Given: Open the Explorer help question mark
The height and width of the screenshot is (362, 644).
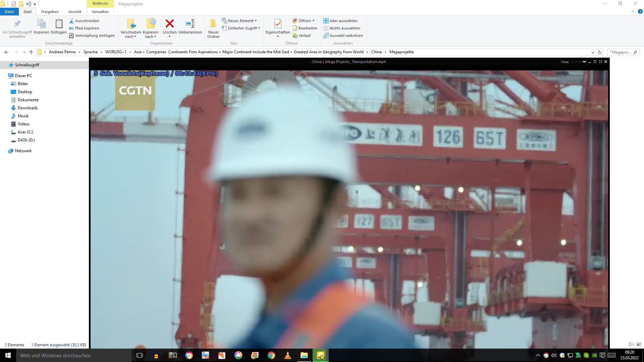Looking at the screenshot, I should 640,11.
